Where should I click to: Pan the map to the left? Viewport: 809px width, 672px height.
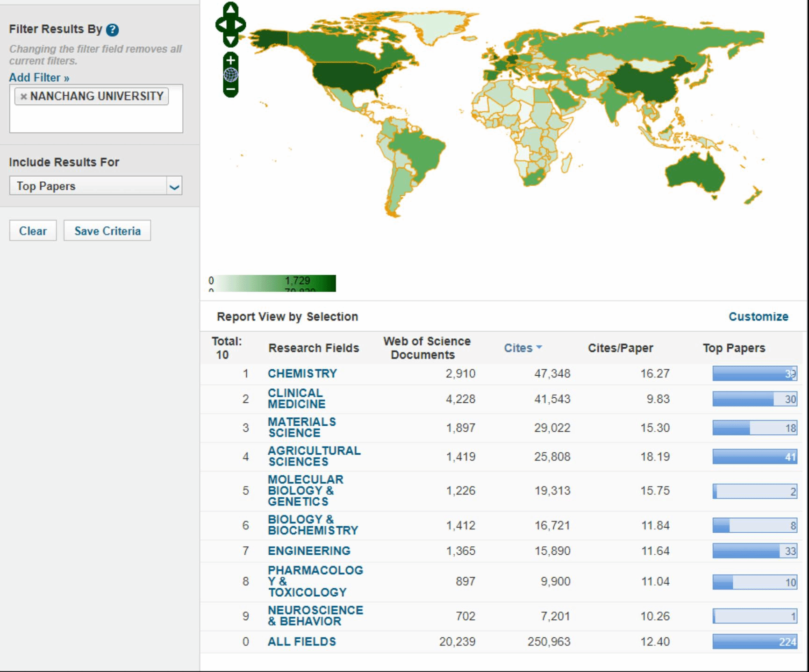pos(222,25)
